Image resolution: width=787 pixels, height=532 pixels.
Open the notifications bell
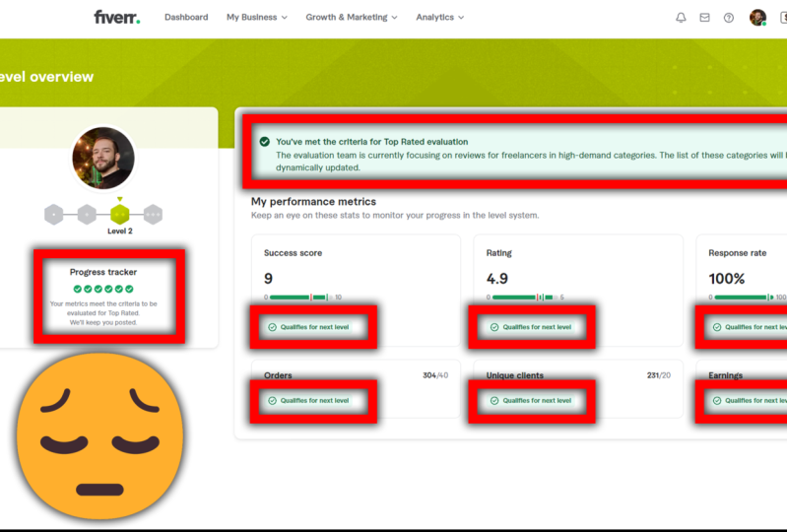681,18
